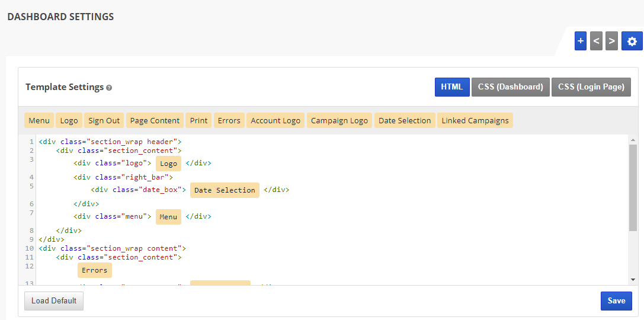The width and height of the screenshot is (644, 320).
Task: Click the previous arrow (<) button
Action: coord(596,41)
